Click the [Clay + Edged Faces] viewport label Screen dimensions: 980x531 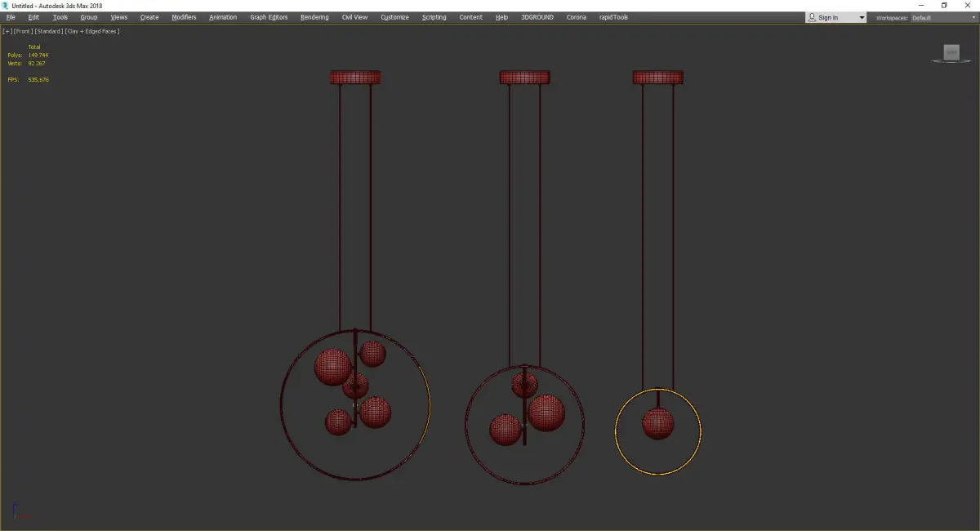coord(92,31)
